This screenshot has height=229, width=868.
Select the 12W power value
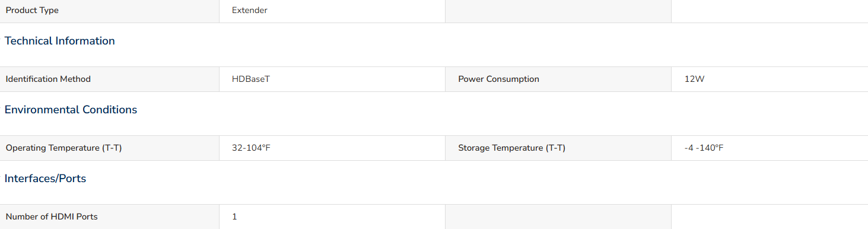tap(694, 79)
